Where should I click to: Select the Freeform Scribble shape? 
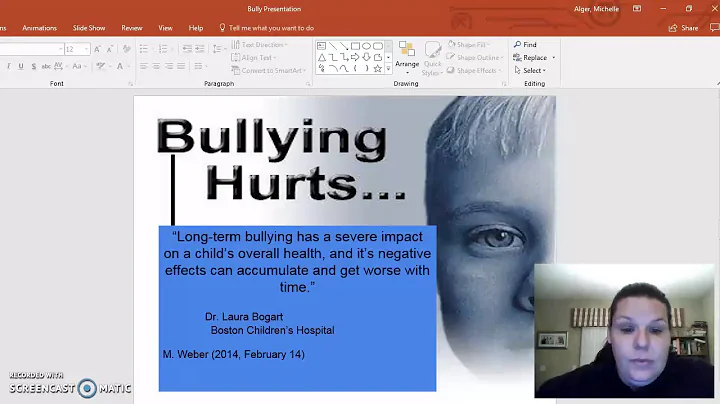(x=321, y=69)
